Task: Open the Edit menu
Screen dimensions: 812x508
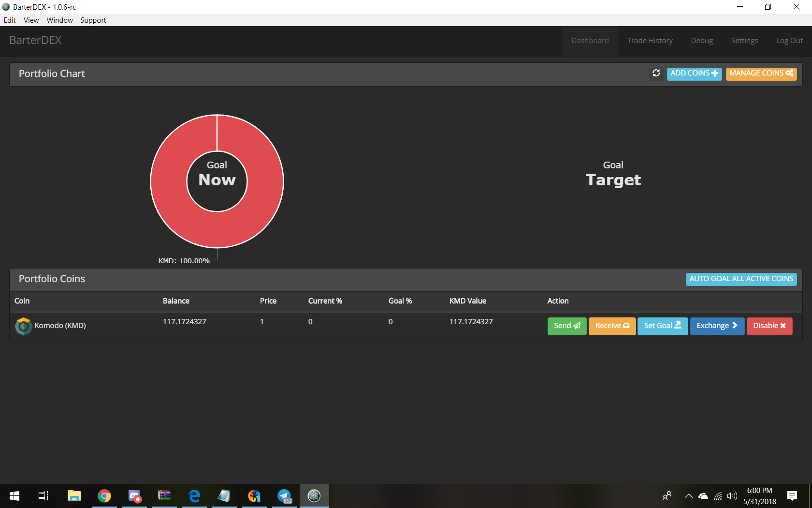Action: [10, 20]
